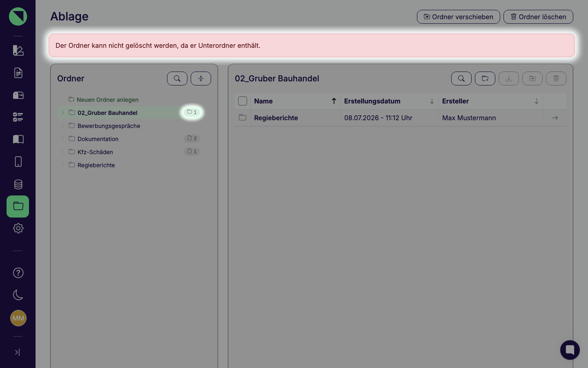588x368 pixels.
Task: Click Ordner löschen button
Action: (x=538, y=17)
